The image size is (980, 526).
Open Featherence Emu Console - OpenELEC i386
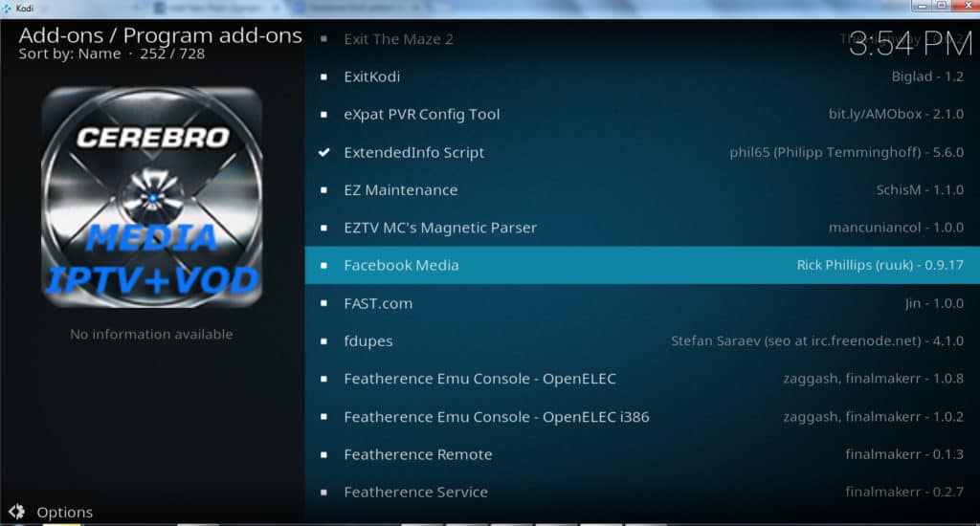point(642,417)
